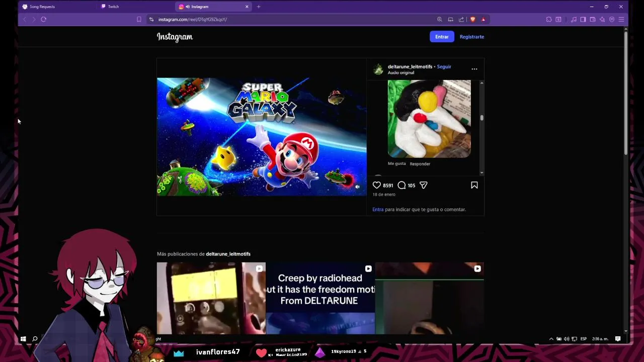Open the Windows Start menu
Screen dimensions: 644x362
click(23, 339)
